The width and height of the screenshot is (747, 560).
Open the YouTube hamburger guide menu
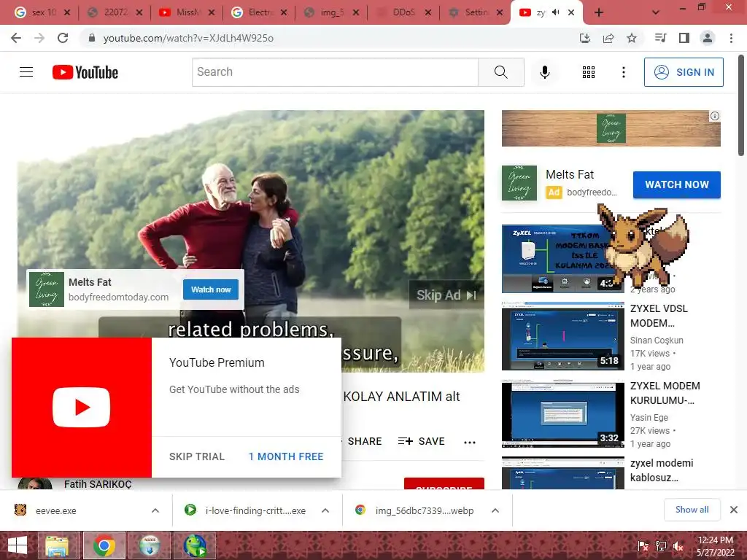pyautogui.click(x=26, y=72)
